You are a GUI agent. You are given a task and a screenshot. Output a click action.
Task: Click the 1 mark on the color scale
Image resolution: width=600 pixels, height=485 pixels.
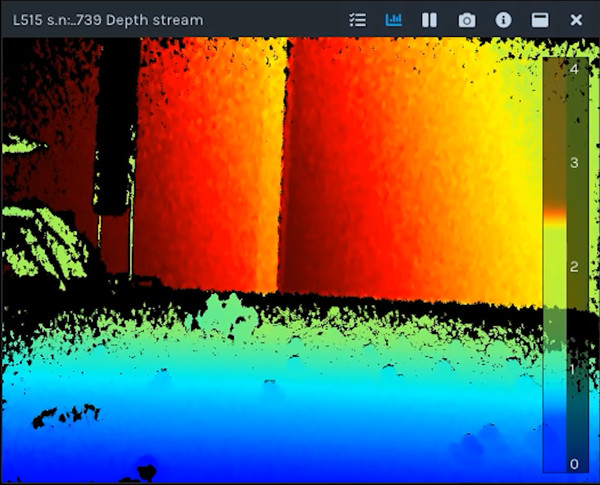pos(574,369)
